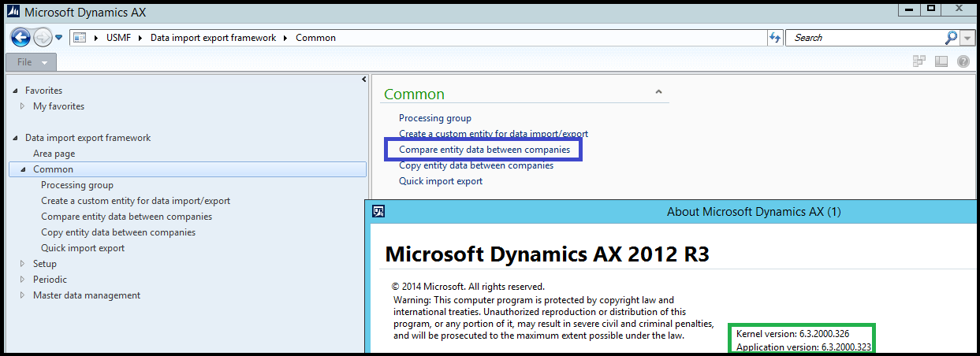Collapse the Common section chevron
980x356 pixels.
pos(658,93)
